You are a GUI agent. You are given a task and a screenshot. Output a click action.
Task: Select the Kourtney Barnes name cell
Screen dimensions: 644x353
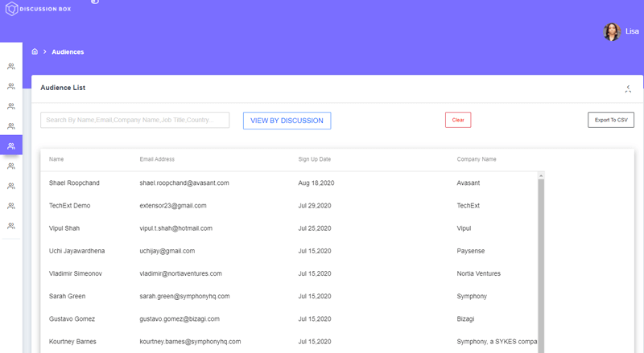(72, 342)
